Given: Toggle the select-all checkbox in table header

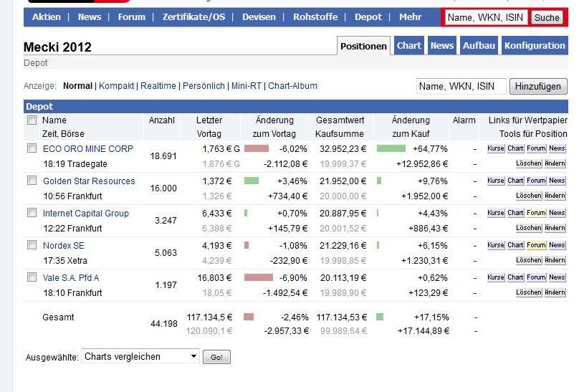Looking at the screenshot, I should [32, 120].
